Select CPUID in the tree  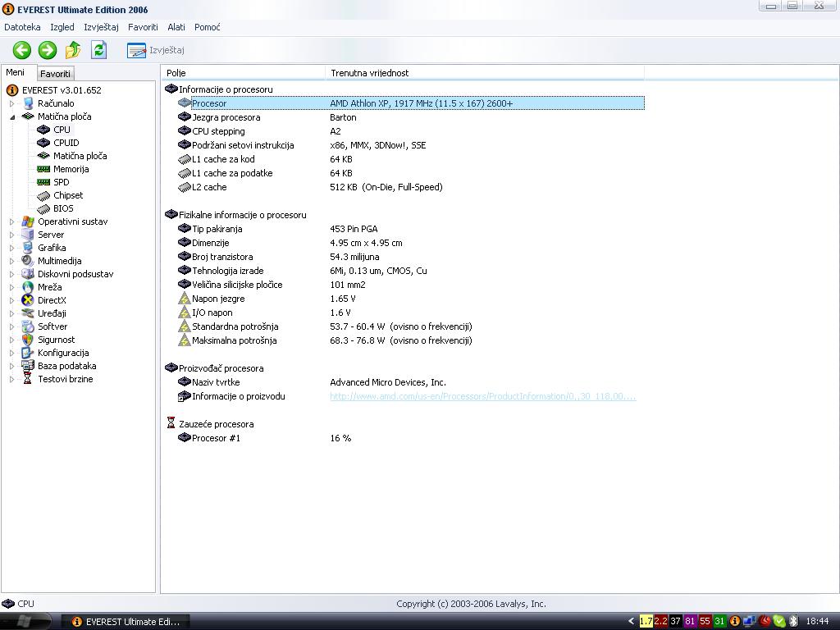pos(66,143)
